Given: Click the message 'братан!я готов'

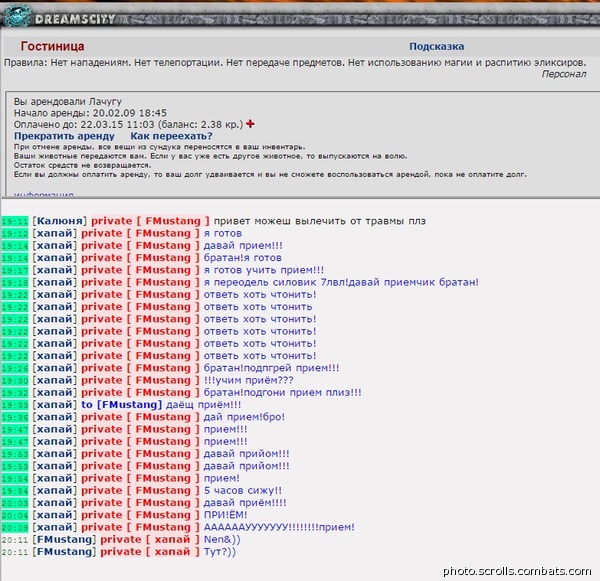Looking at the screenshot, I should pos(243,258).
